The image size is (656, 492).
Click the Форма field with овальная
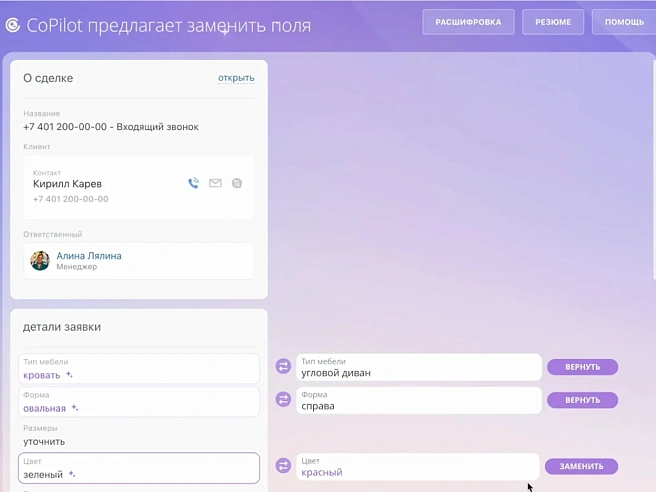pos(139,402)
